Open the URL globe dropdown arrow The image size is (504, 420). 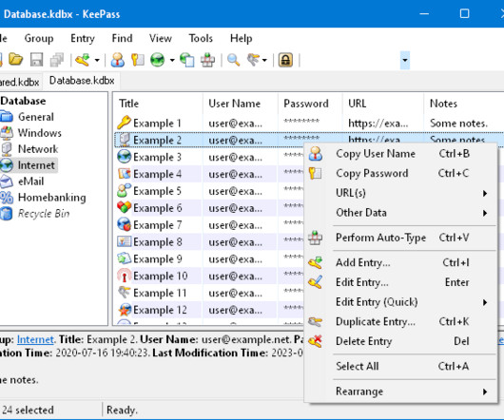pos(172,60)
